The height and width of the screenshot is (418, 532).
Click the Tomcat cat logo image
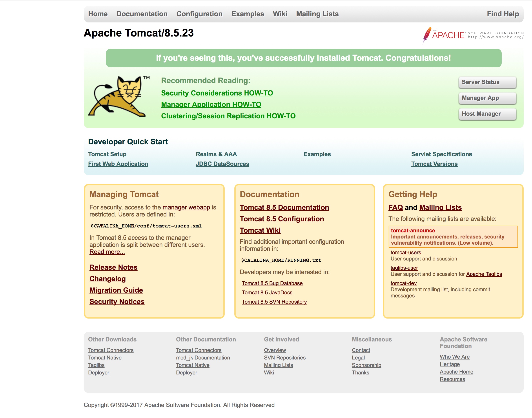pos(119,96)
